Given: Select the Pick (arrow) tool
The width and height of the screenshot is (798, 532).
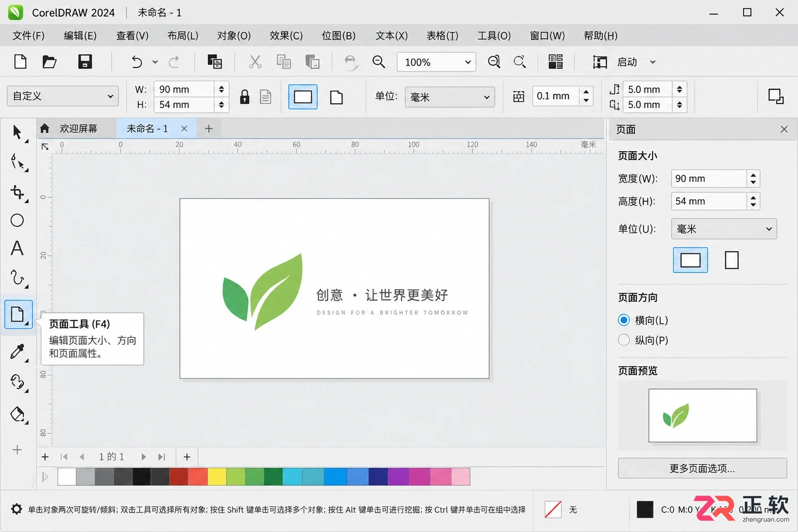Looking at the screenshot, I should [18, 132].
